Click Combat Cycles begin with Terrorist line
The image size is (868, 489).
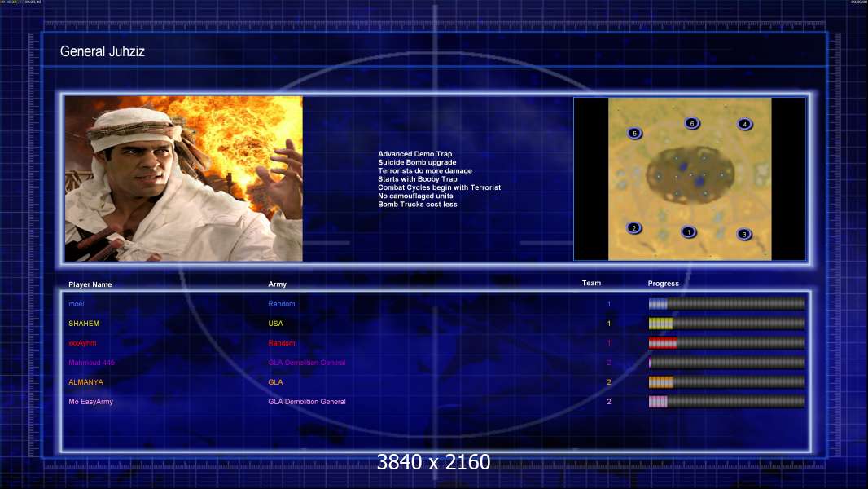click(x=439, y=187)
